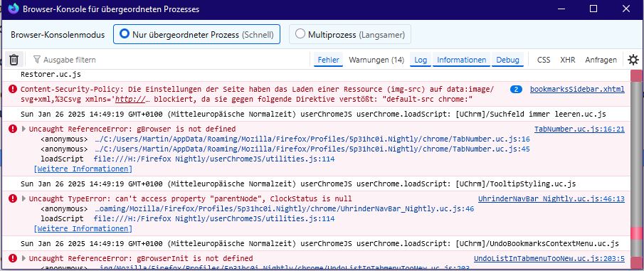Open utilities.js:114 link under gBrowser error
Screen dimensions: 644x271
(214, 159)
